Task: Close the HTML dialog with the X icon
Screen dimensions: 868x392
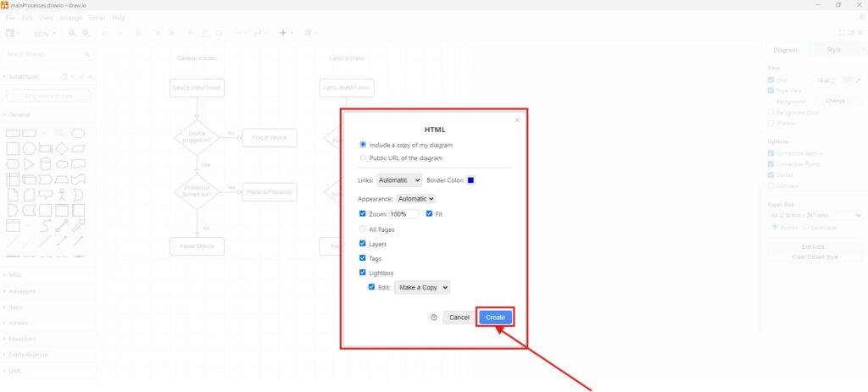Action: pyautogui.click(x=517, y=120)
